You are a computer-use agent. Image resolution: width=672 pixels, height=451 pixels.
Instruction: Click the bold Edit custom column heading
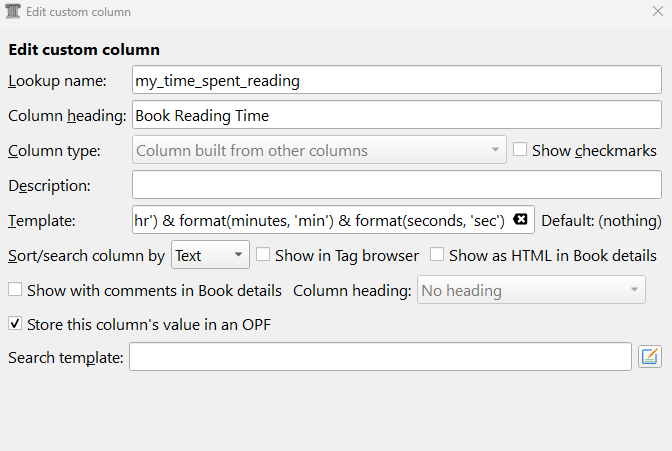84,49
